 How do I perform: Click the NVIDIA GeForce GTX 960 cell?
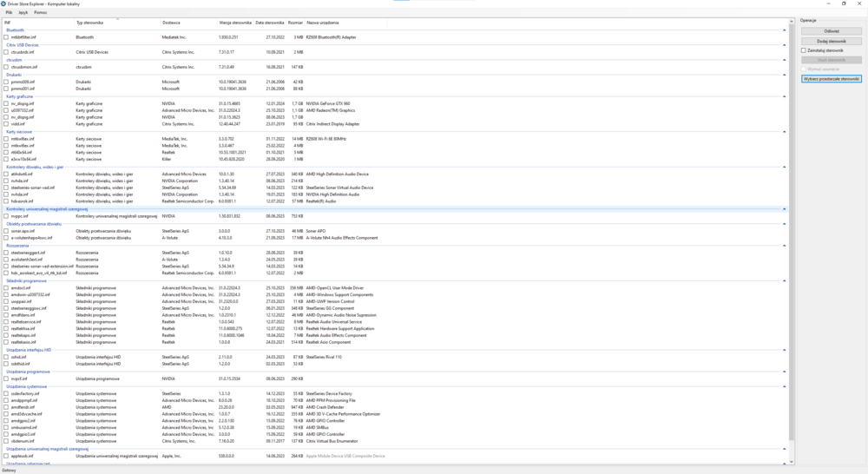[328, 103]
